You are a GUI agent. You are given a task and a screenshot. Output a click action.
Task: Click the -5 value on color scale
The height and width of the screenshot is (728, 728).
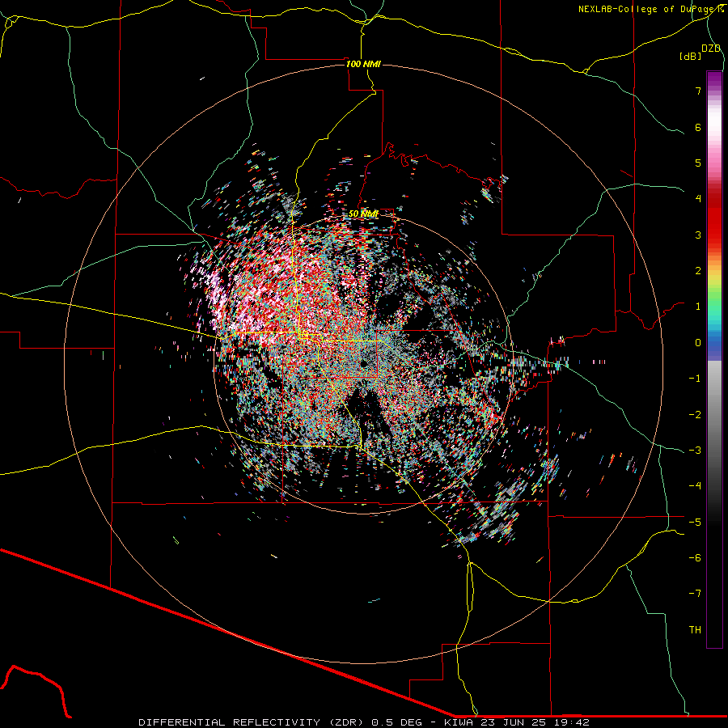[x=695, y=523]
